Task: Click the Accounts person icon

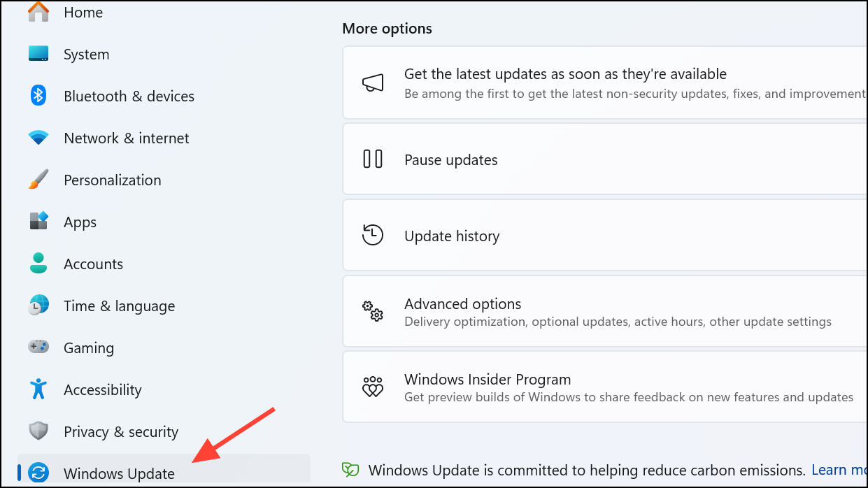Action: tap(38, 264)
